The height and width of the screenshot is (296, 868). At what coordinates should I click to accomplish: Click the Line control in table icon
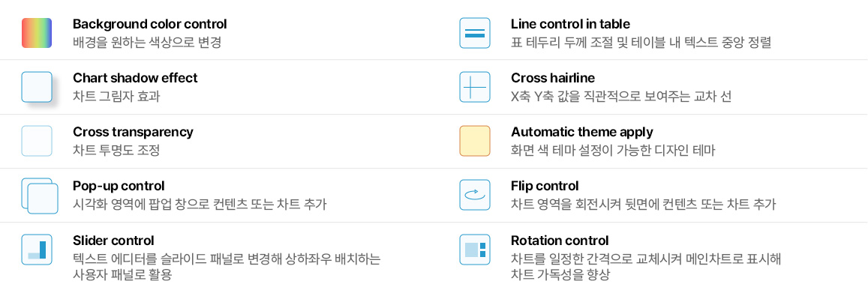475,33
